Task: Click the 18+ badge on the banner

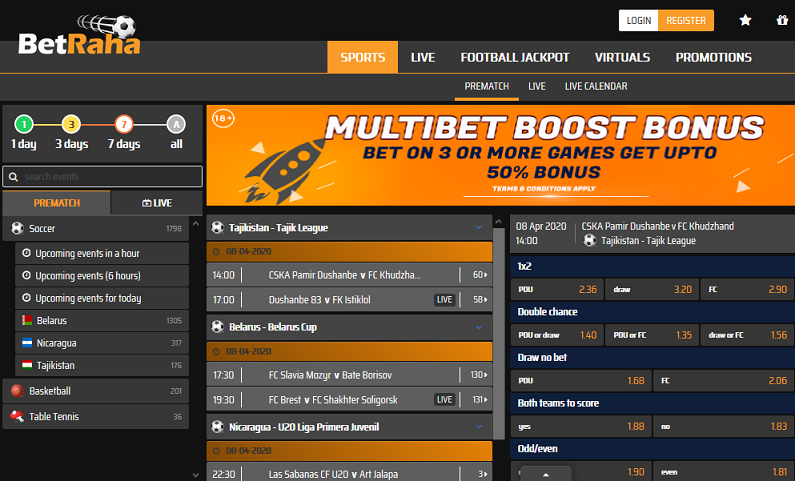Action: point(223,119)
